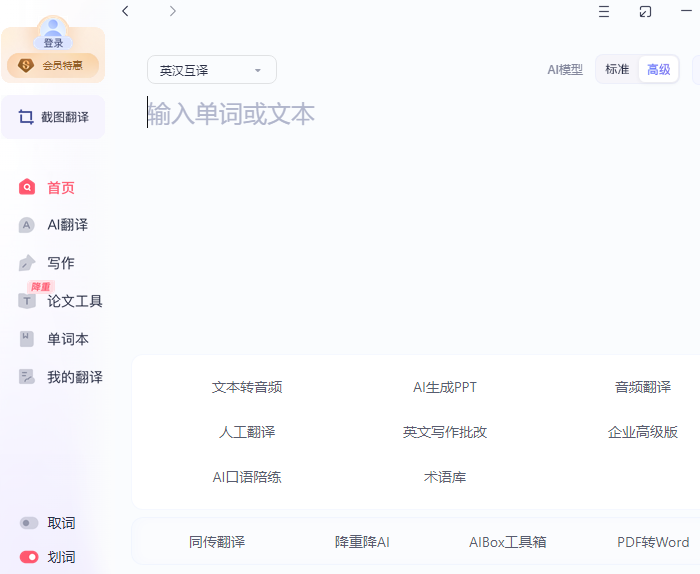Open the hamburger menu icon in title bar
700x574 pixels.
click(x=604, y=11)
